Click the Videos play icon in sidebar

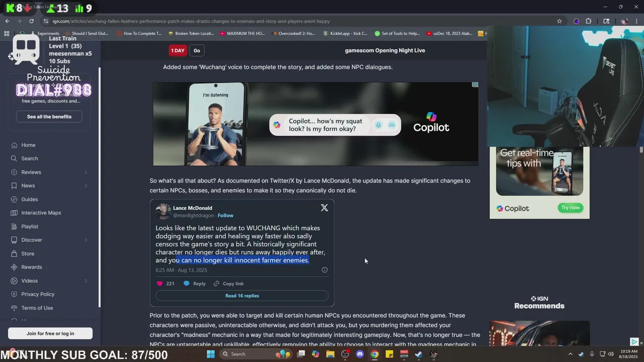coord(14,281)
